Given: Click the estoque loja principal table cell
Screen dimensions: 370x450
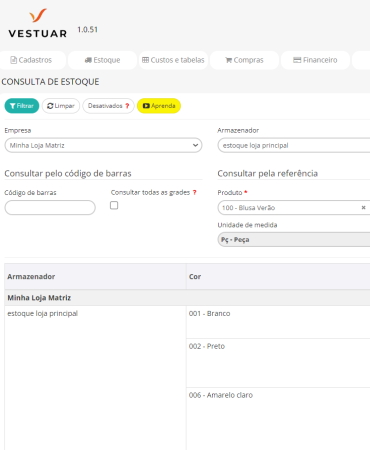Looking at the screenshot, I should [x=95, y=378].
